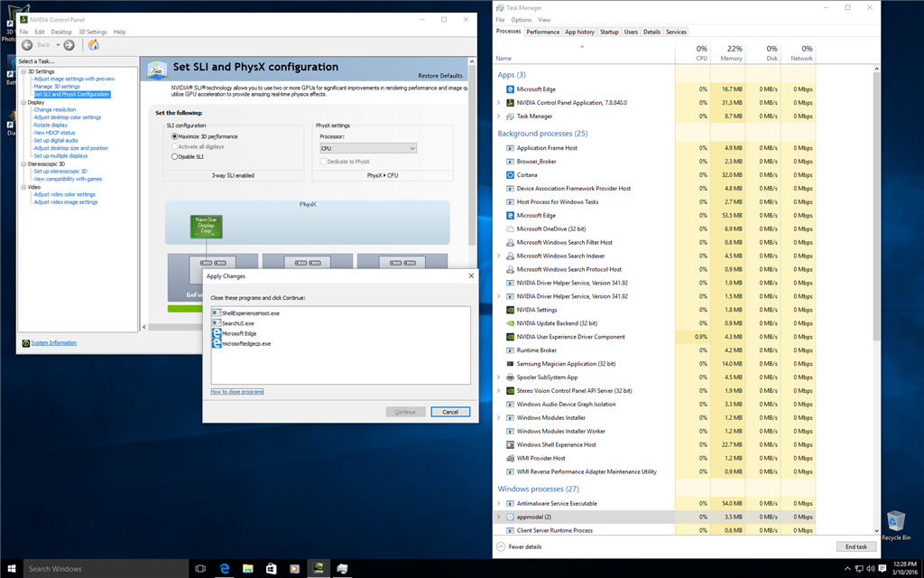
Task: Click the Browser_Broker process icon
Action: (x=511, y=162)
